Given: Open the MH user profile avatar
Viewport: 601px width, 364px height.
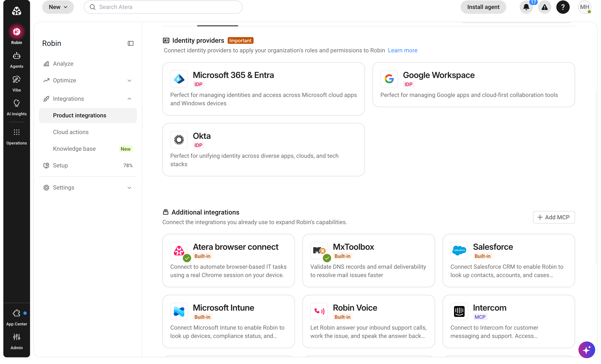Looking at the screenshot, I should 585,7.
